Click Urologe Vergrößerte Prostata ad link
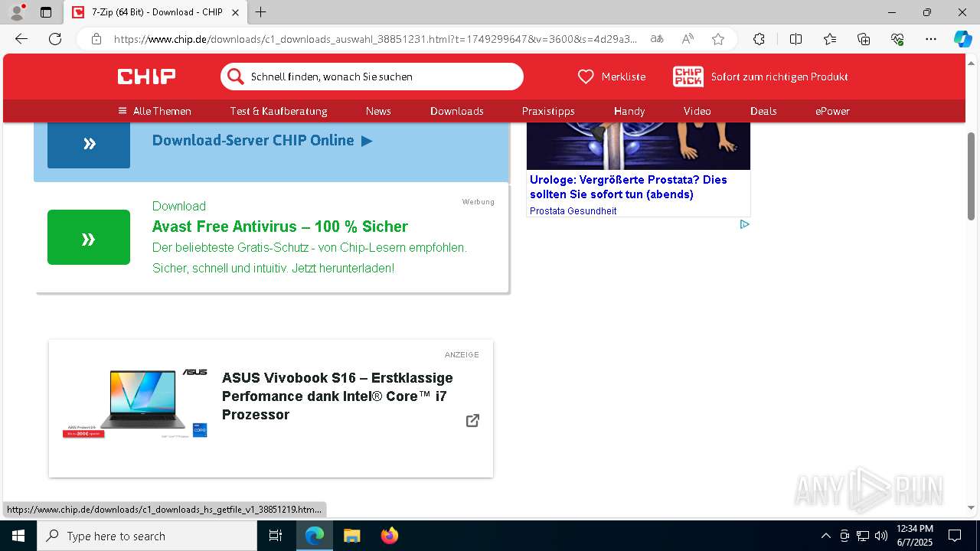This screenshot has width=980, height=551. [x=629, y=187]
